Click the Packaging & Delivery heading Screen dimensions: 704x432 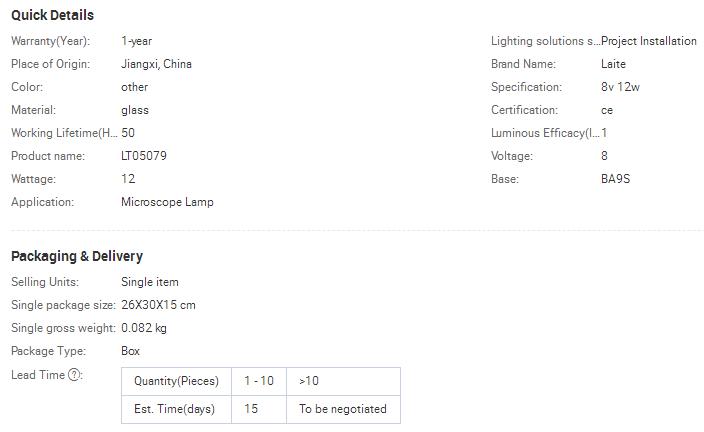(77, 256)
